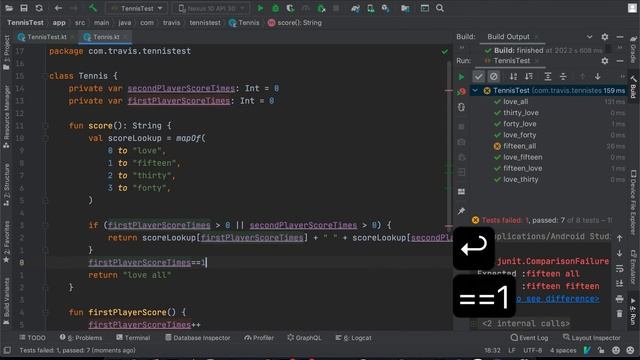Select the love_forty test result
The height and width of the screenshot is (360, 640).
[520, 135]
